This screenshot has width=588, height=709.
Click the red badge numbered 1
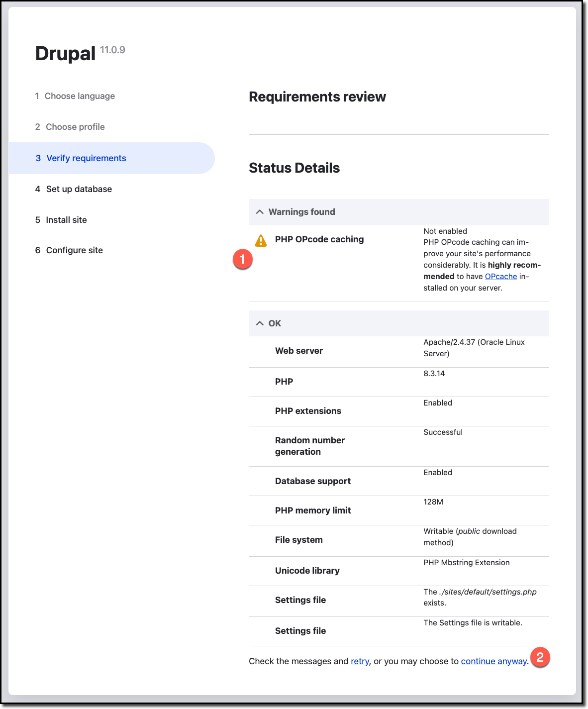pyautogui.click(x=243, y=259)
